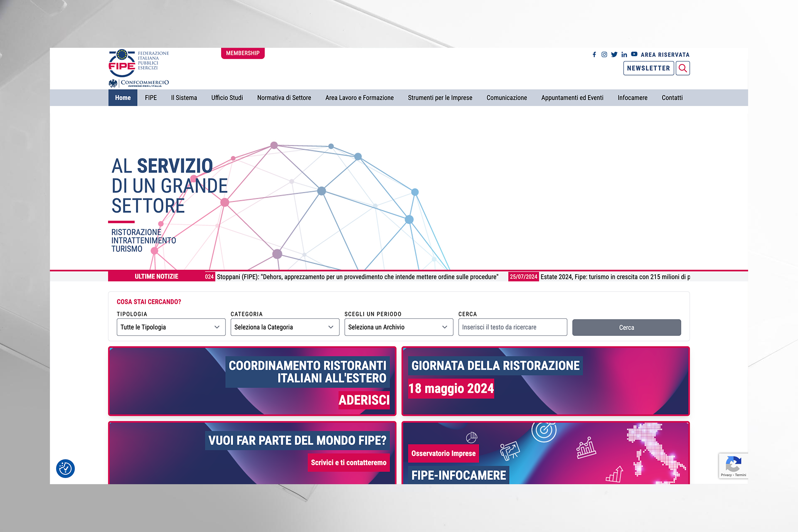Click the reCAPTCHA badge
The image size is (798, 532).
tap(733, 465)
